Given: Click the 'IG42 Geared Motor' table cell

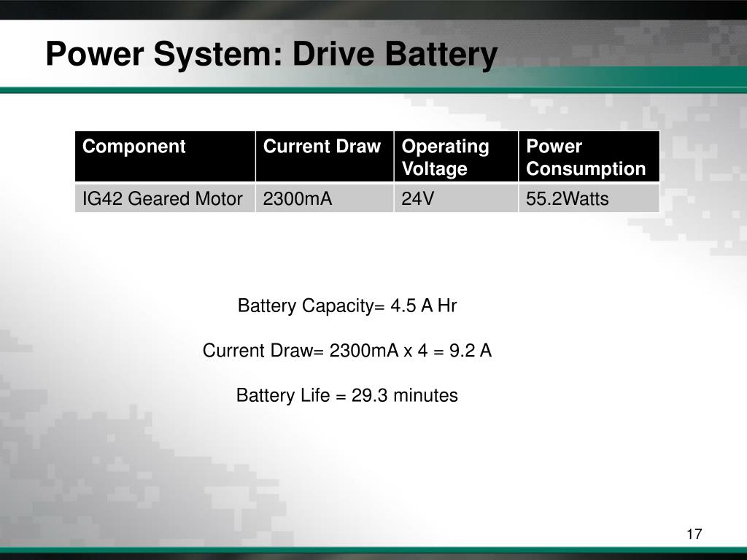Looking at the screenshot, I should [166, 198].
